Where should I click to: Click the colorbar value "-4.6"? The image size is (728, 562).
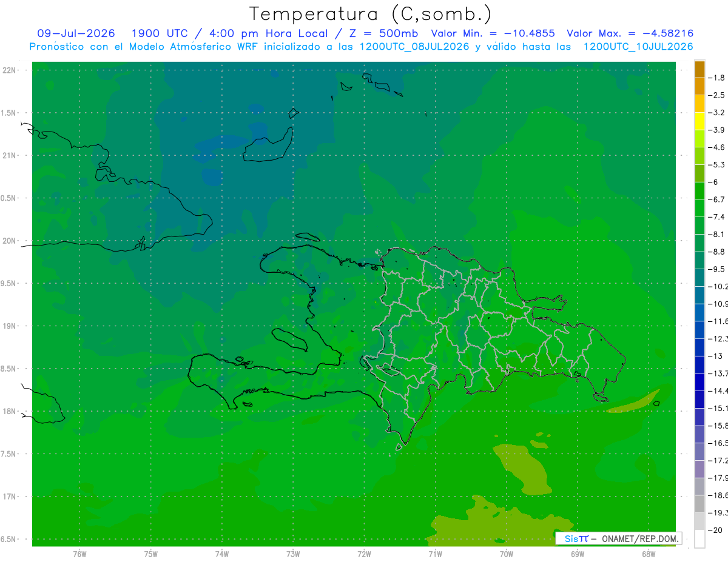717,147
